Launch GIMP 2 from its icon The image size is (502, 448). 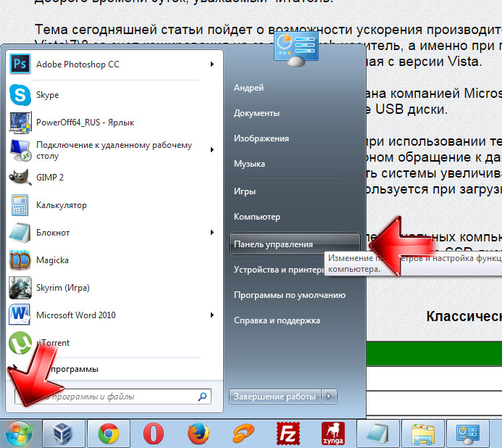click(x=20, y=177)
